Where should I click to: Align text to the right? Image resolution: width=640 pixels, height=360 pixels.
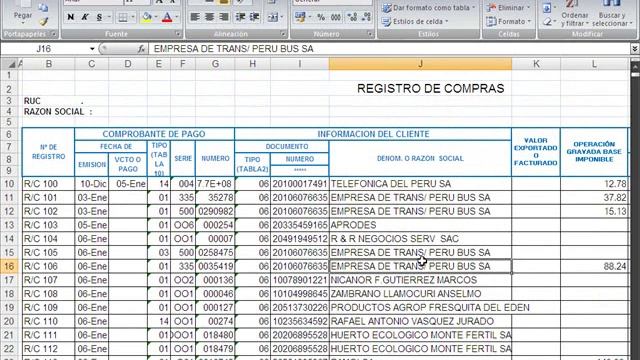[x=224, y=17]
